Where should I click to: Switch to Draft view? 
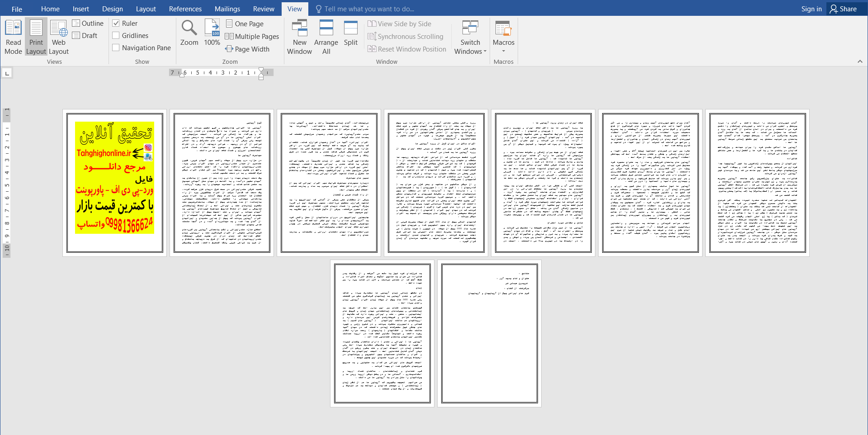click(x=85, y=35)
